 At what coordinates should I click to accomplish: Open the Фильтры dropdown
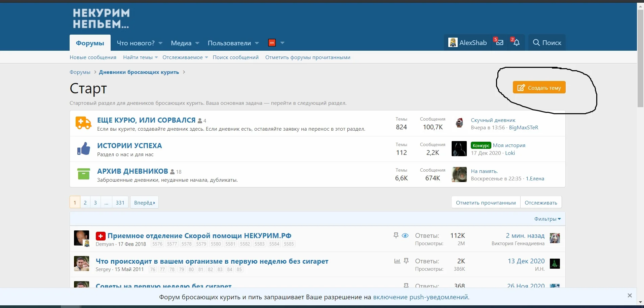coord(547,219)
